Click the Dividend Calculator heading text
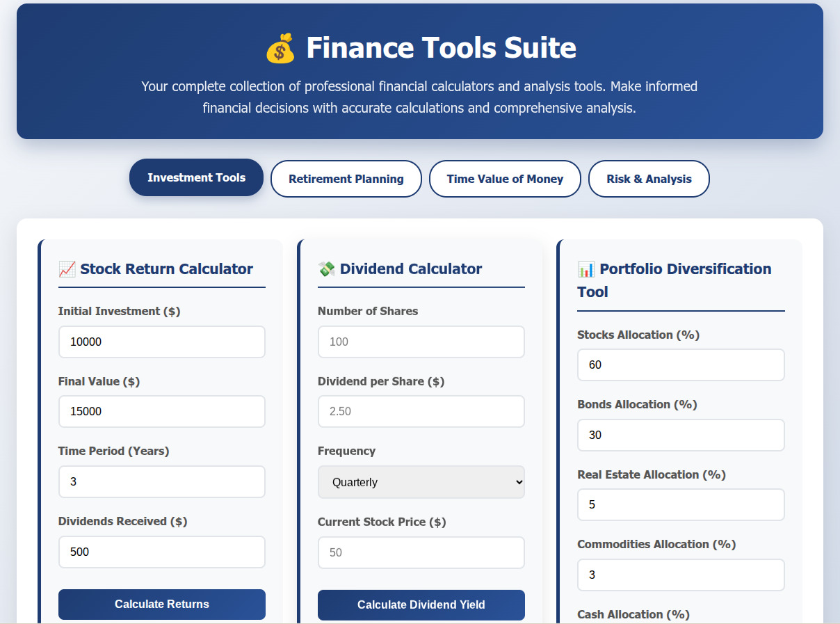This screenshot has width=840, height=624. (411, 269)
